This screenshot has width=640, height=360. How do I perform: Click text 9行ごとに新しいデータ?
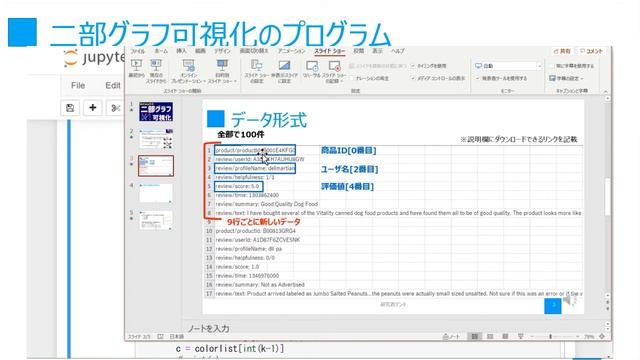tap(264, 222)
